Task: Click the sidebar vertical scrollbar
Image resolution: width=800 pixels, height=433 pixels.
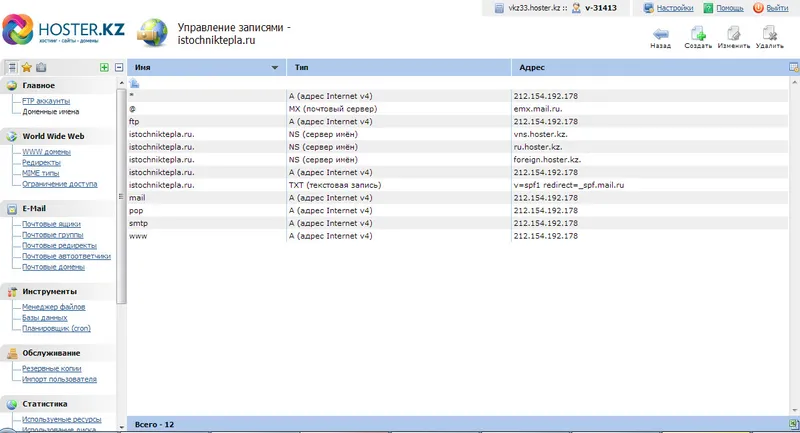Action: [121, 196]
